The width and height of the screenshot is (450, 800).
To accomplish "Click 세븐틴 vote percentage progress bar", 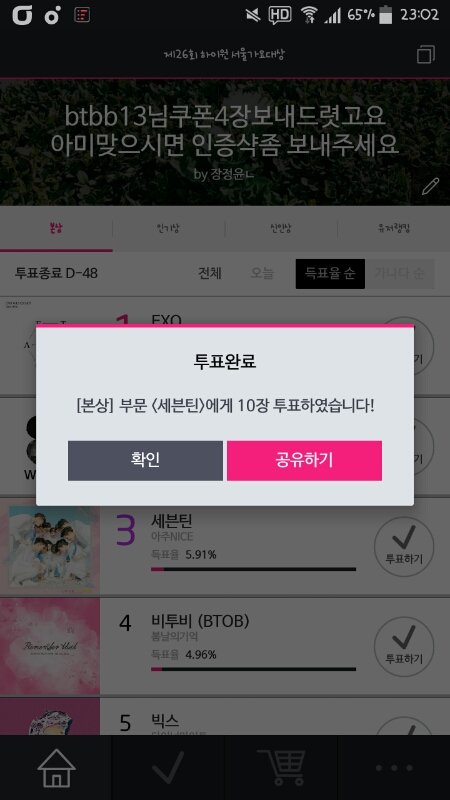I will tap(254, 568).
